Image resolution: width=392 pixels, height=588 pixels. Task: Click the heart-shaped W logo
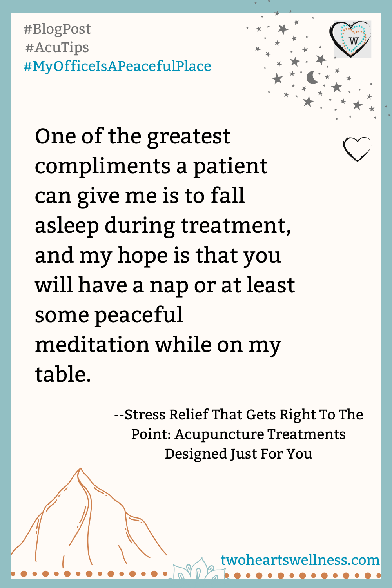tap(351, 39)
